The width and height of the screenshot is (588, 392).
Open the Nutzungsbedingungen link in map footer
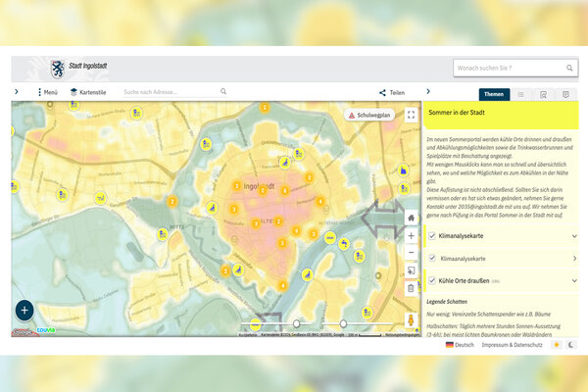point(403,334)
